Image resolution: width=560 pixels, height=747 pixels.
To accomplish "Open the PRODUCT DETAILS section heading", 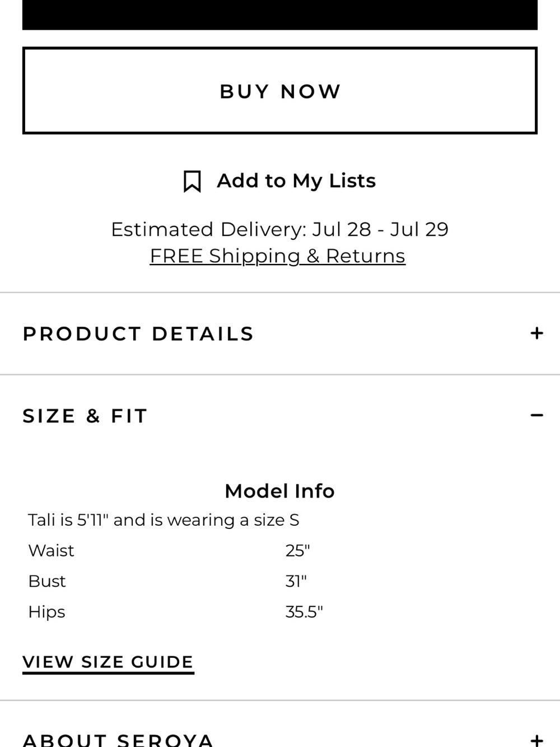I will [x=138, y=334].
